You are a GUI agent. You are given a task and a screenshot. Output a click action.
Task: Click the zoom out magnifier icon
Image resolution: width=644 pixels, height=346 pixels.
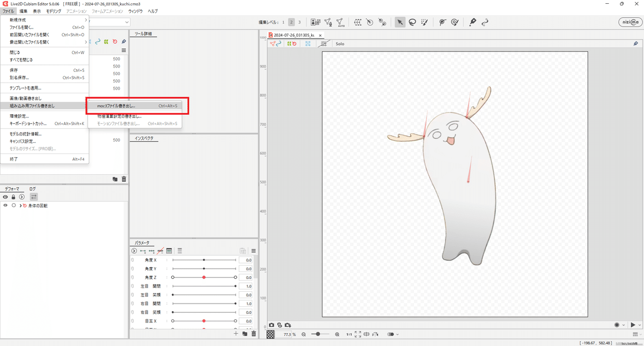304,334
